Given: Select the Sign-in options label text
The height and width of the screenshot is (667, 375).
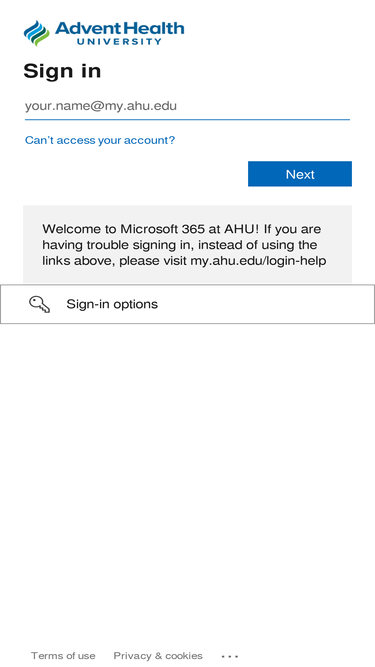Looking at the screenshot, I should [112, 304].
